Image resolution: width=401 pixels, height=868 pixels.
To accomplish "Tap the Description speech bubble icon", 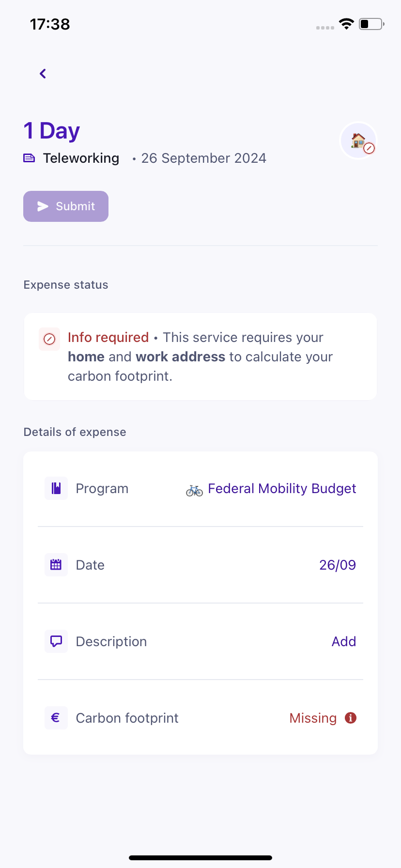I will 56,641.
